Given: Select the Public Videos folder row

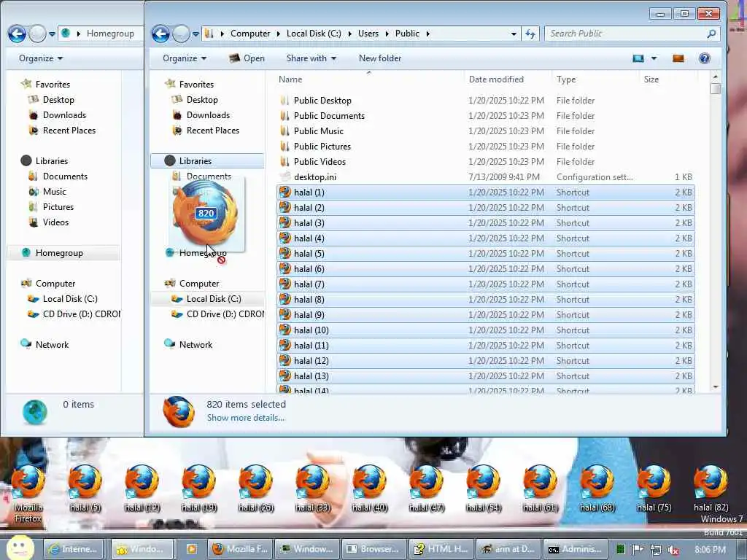Looking at the screenshot, I should [485, 161].
